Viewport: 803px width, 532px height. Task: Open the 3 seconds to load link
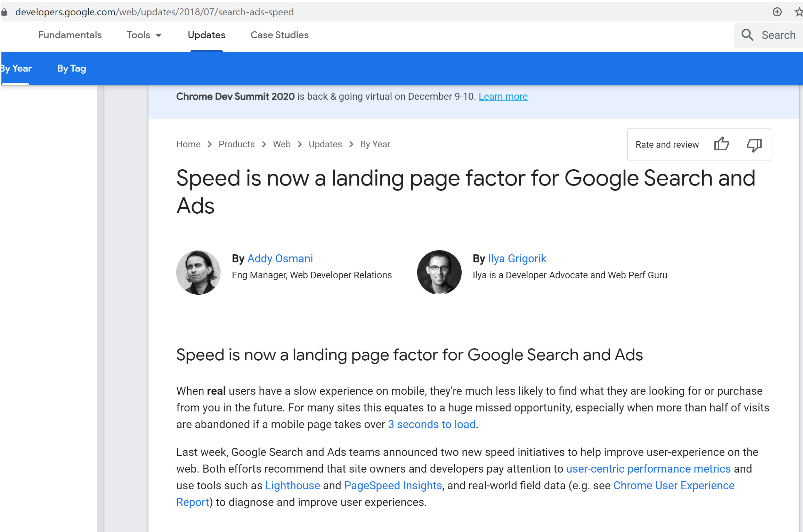point(432,424)
